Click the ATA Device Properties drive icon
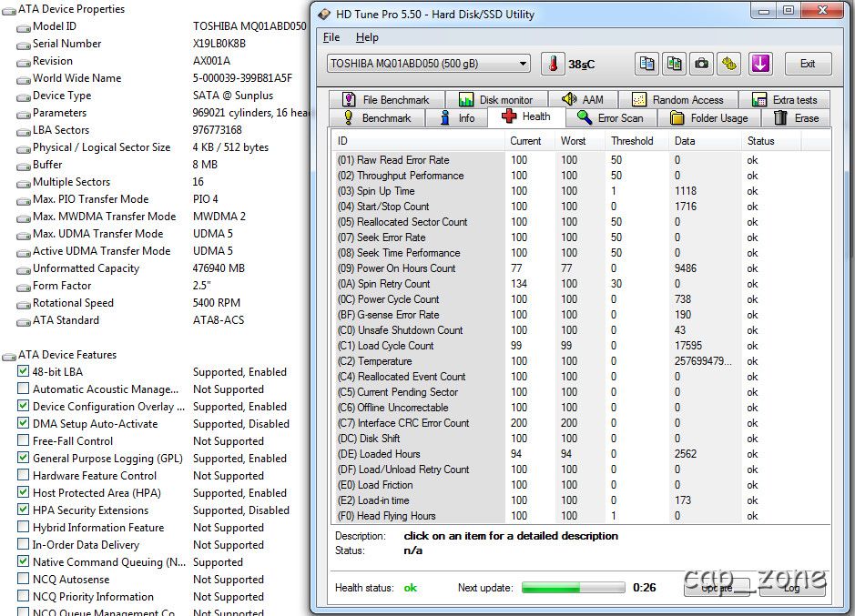Screen dimensions: 855x616 [9, 10]
